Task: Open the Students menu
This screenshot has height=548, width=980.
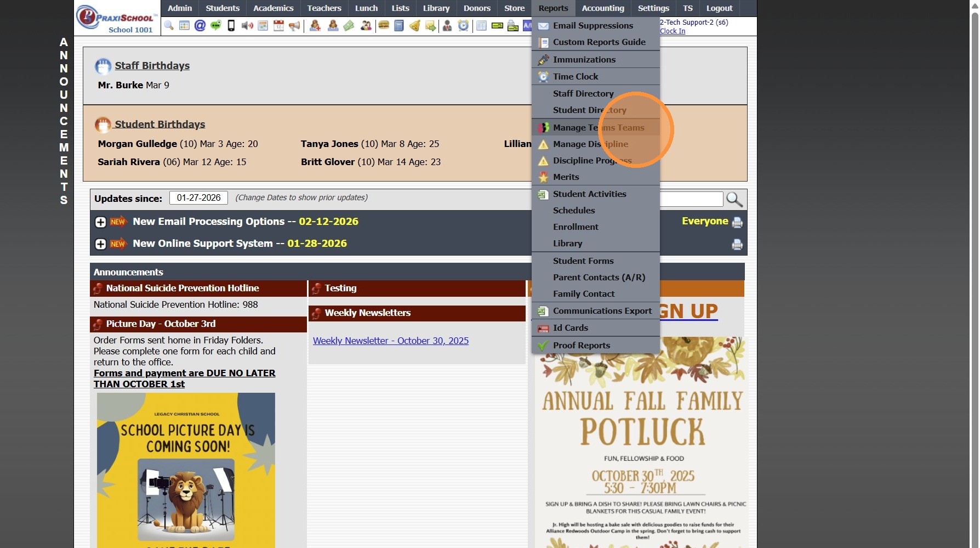Action: click(223, 8)
